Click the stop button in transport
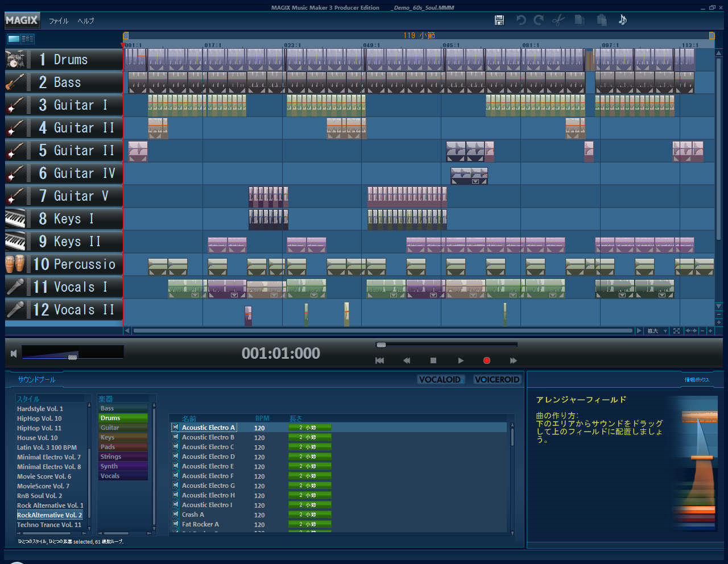The width and height of the screenshot is (728, 564). click(433, 360)
